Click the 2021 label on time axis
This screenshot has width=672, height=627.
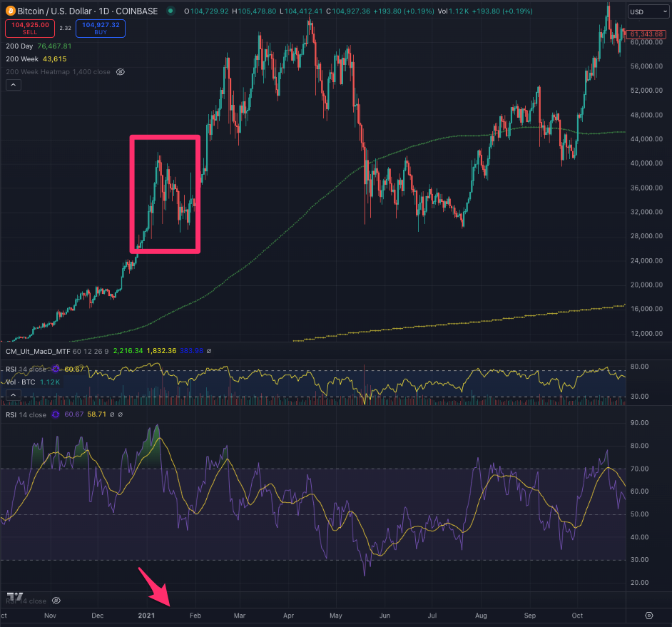pos(146,616)
